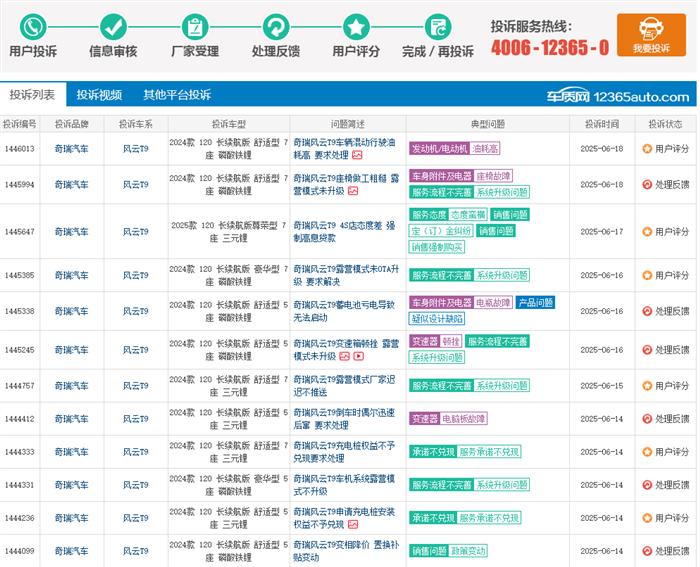This screenshot has width=700, height=567.
Task: Click 用户评分 status icon for complaint 1445385
Action: (x=647, y=275)
